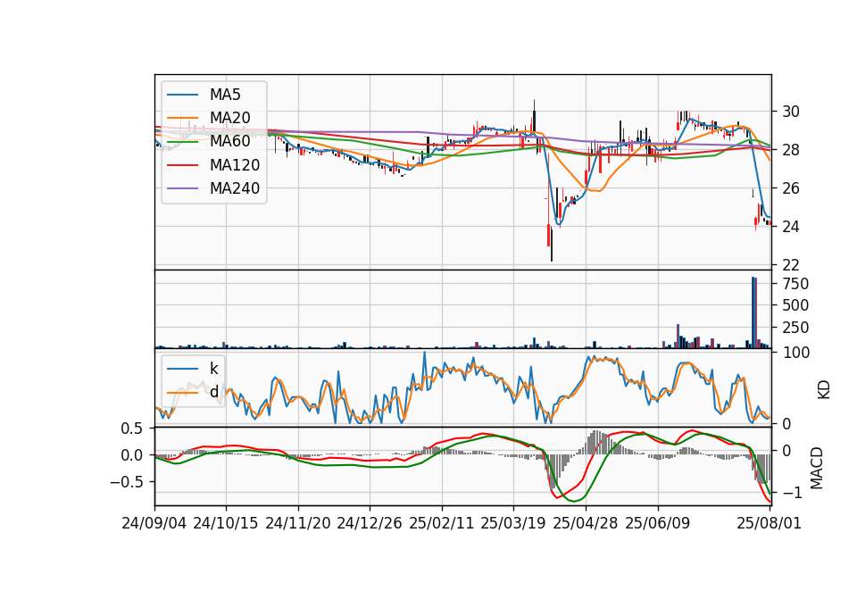Click the 25/03/19 date axis label
This screenshot has width=857, height=616.
coord(513,523)
